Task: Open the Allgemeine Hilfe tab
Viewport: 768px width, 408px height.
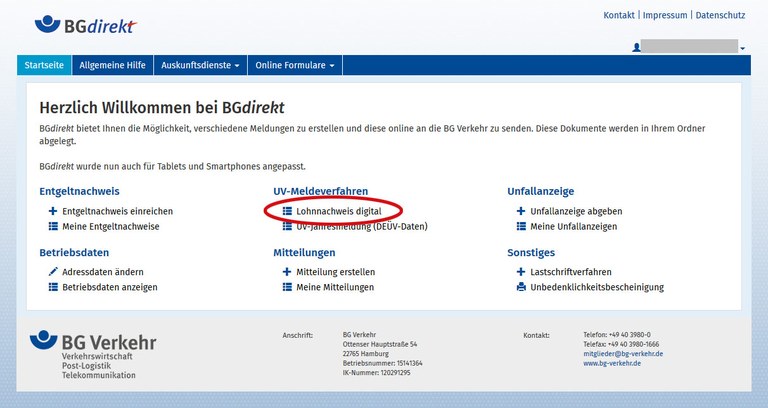Action: [112, 65]
